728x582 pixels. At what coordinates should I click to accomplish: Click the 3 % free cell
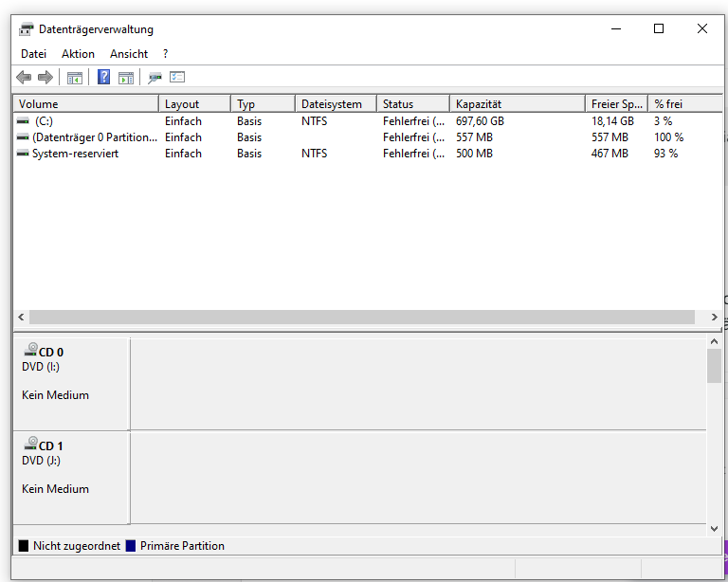pos(663,121)
